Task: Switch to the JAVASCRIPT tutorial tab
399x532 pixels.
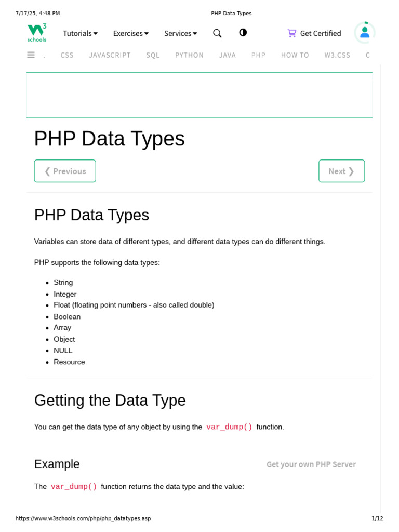Action: [110, 55]
